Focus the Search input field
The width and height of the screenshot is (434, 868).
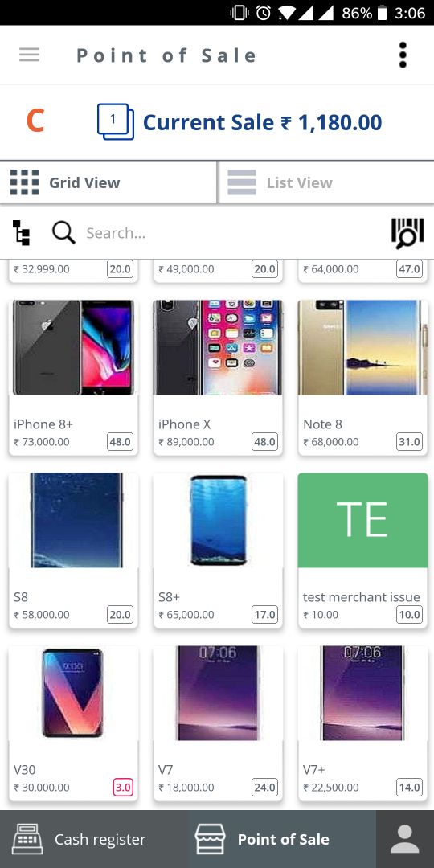pyautogui.click(x=232, y=233)
